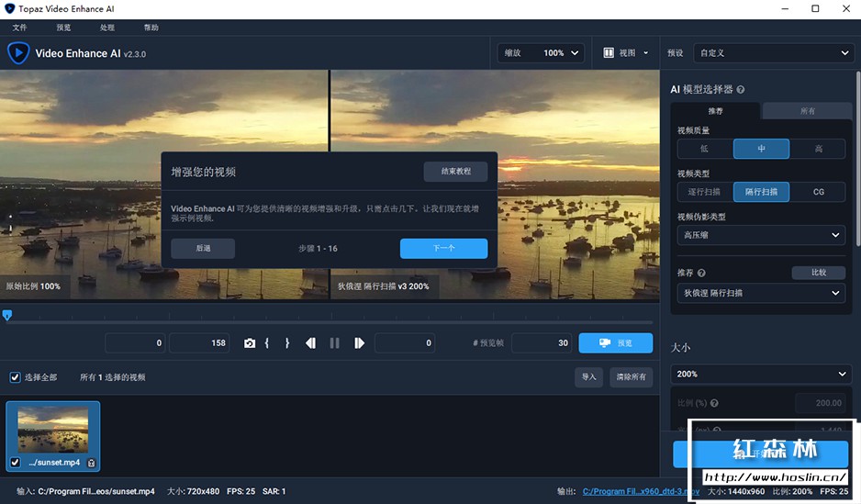Screen dimensions: 861x504
Task: Click the input path sunset.mp4 status text
Action: (x=85, y=491)
